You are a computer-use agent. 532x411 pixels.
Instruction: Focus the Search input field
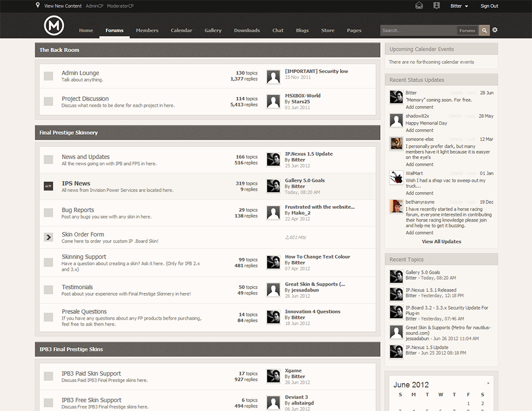coord(419,30)
